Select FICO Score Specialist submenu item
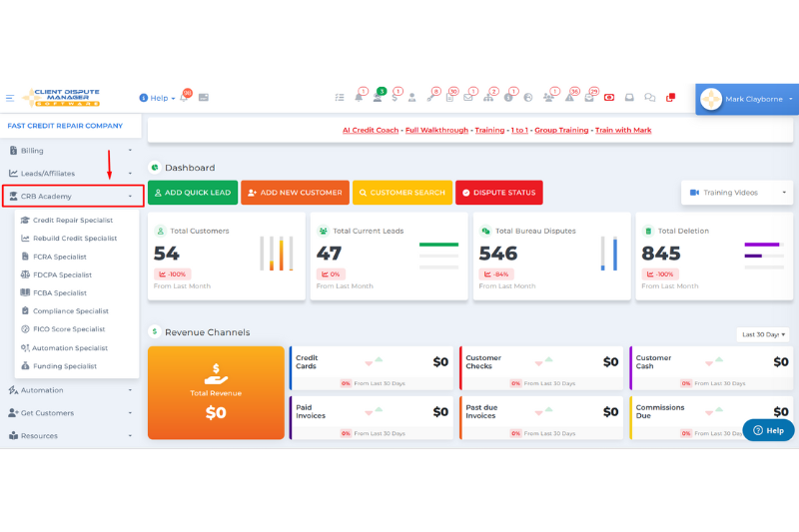Viewport: 799px width, 532px height. 63,329
